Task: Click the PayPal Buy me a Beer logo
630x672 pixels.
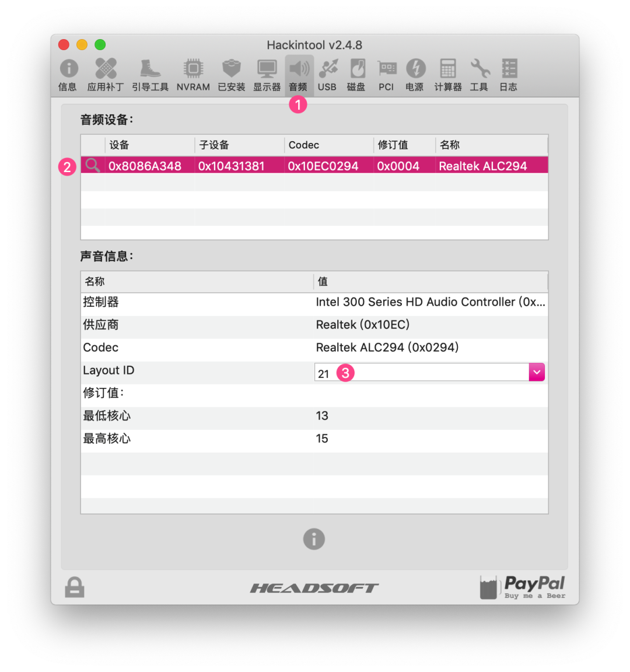Action: [523, 587]
